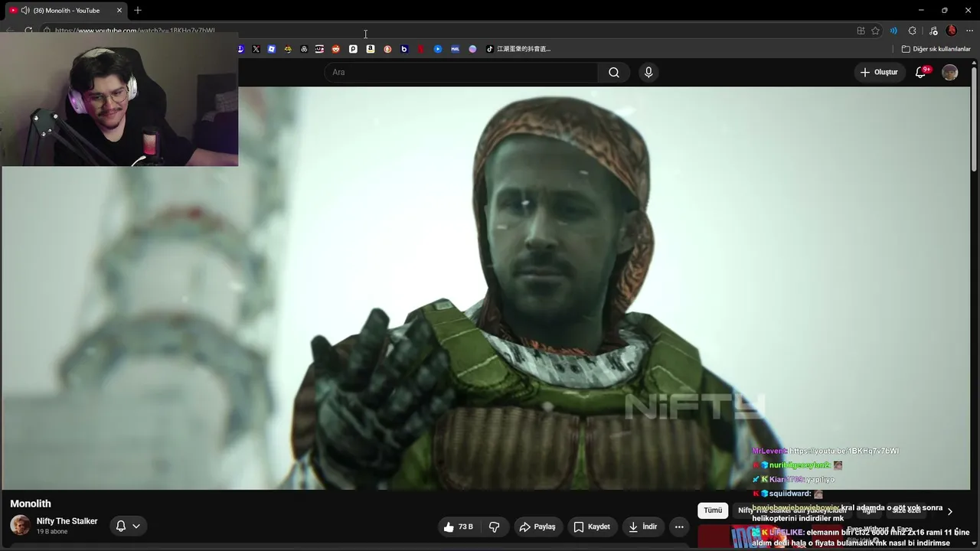Open the blue play-button bookmark
This screenshot has height=551, width=980.
pyautogui.click(x=438, y=49)
